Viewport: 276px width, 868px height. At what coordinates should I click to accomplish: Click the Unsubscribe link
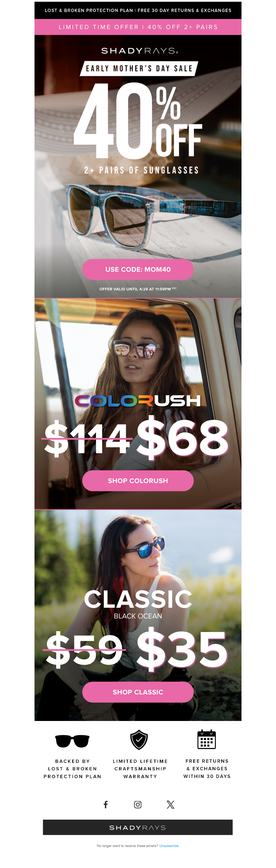(169, 846)
